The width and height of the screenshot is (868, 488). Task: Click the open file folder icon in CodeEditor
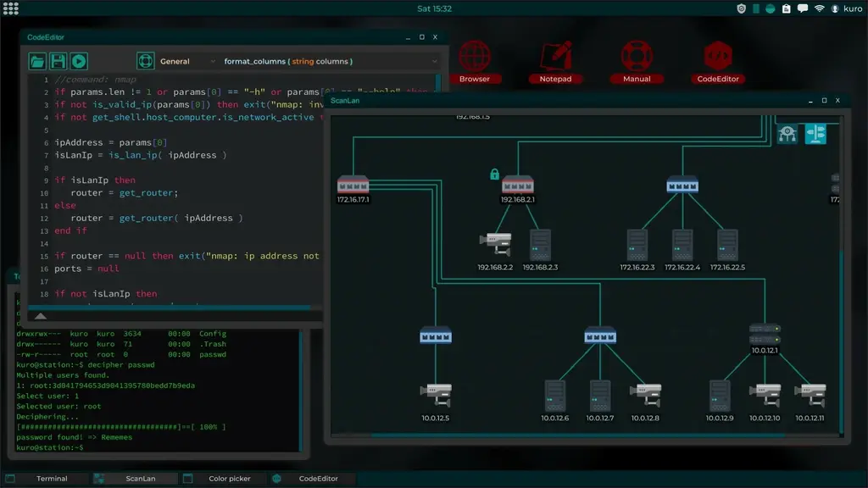click(x=37, y=61)
